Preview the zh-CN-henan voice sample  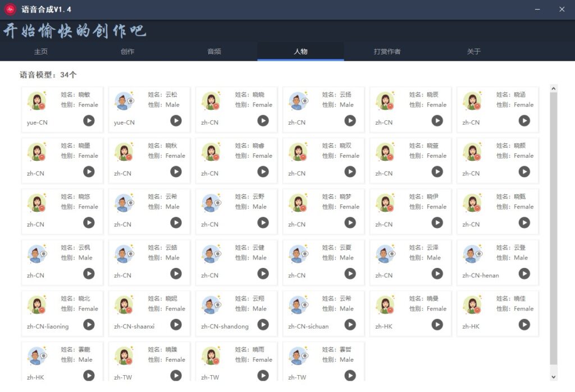(x=524, y=274)
